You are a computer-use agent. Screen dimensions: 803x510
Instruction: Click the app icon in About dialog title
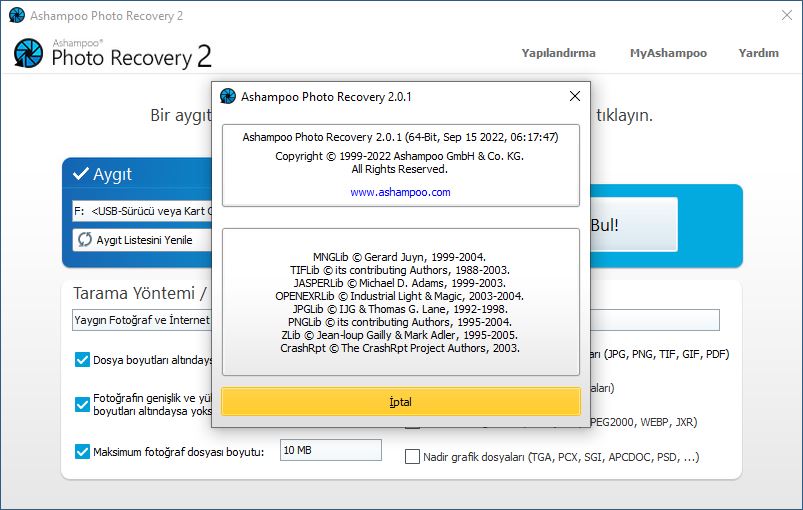pyautogui.click(x=228, y=96)
